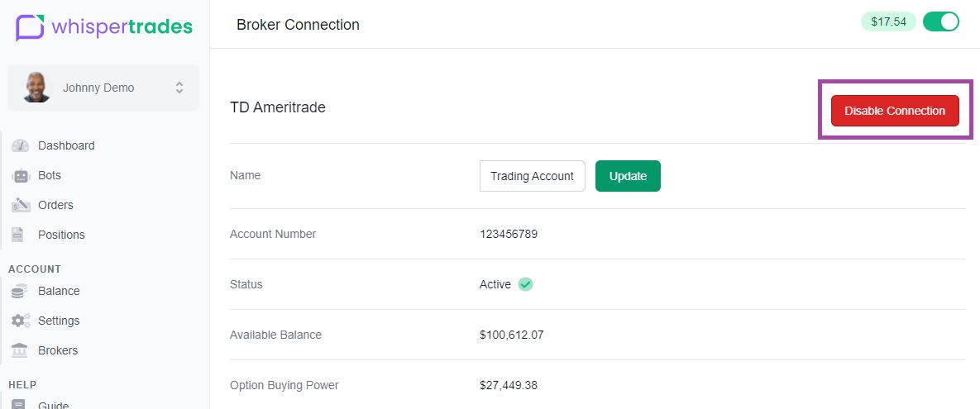
Task: Open Dashboard via its gauge icon
Action: coord(20,145)
